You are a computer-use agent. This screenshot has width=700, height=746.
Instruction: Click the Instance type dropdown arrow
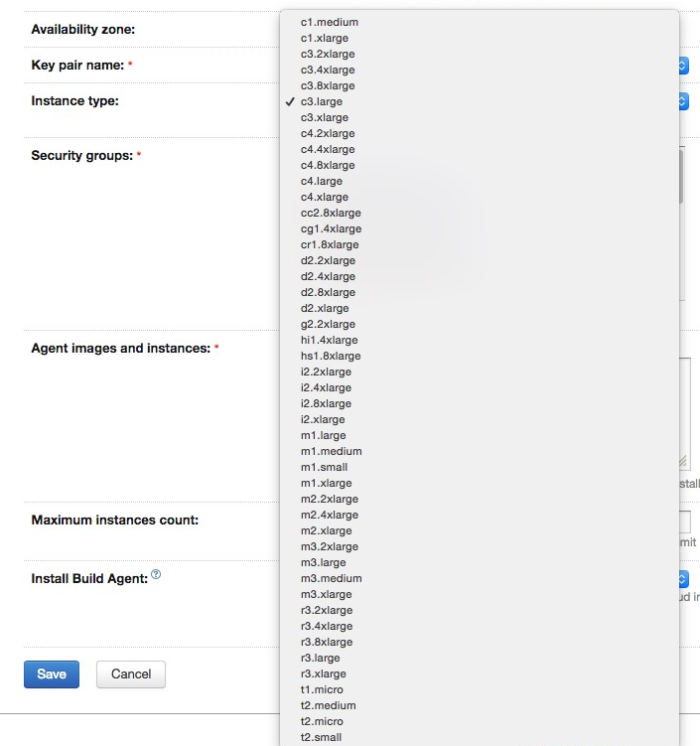pyautogui.click(x=684, y=101)
